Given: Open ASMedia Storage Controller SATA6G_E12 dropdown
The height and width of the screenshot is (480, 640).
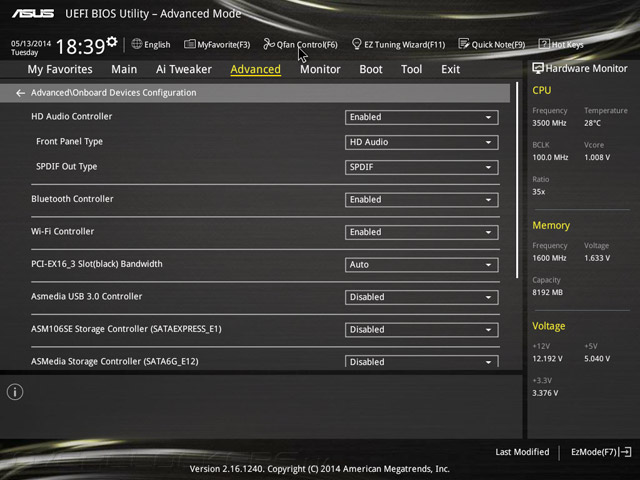Looking at the screenshot, I should pyautogui.click(x=421, y=361).
